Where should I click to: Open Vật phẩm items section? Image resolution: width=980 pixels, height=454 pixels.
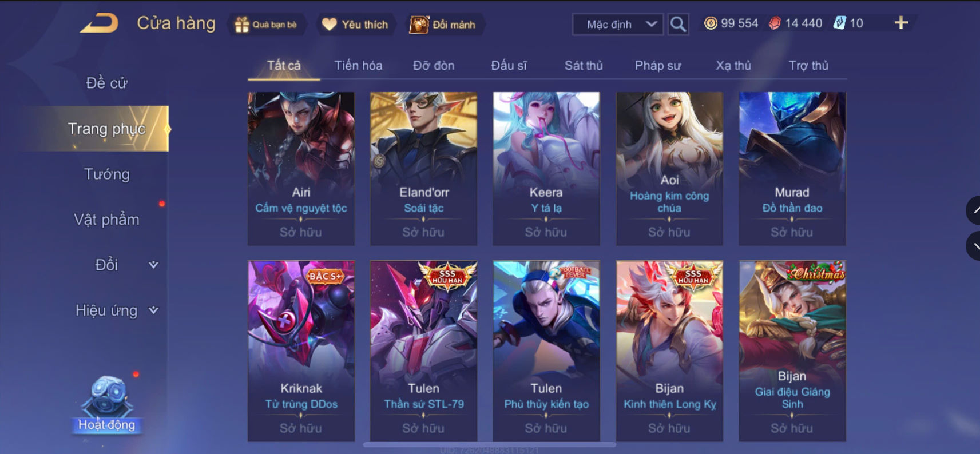pyautogui.click(x=107, y=220)
